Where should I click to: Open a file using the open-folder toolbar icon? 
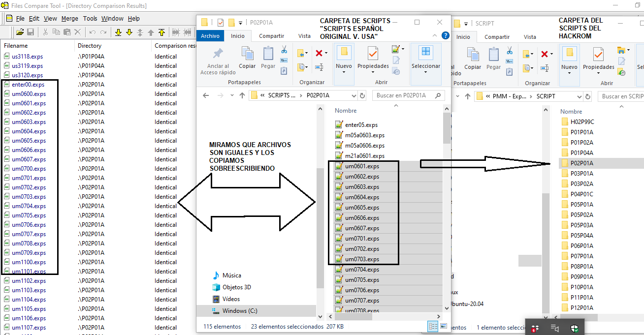click(19, 31)
